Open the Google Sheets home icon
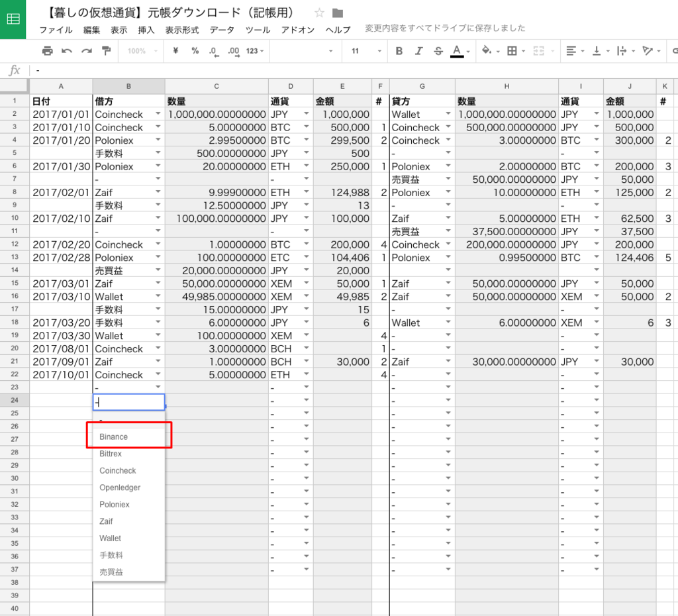 tap(13, 19)
